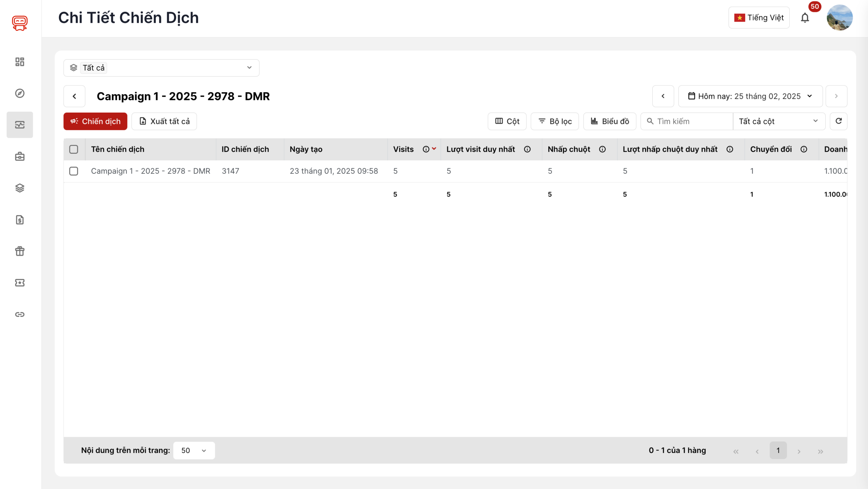
Task: Expand the Tất cả filter dropdown
Action: (x=161, y=68)
